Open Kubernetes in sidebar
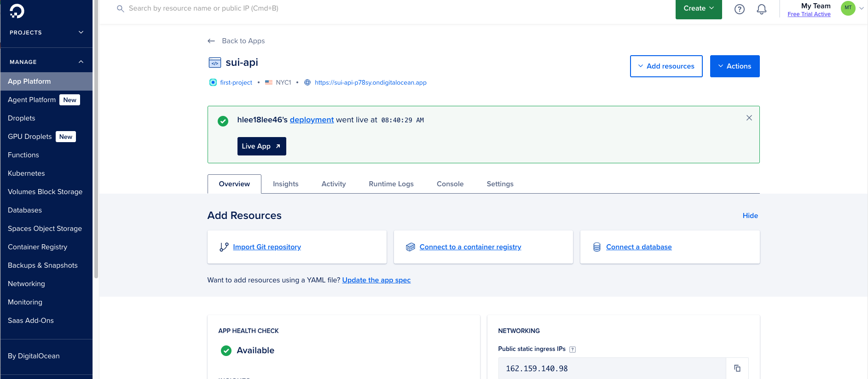868x379 pixels. pyautogui.click(x=46, y=173)
